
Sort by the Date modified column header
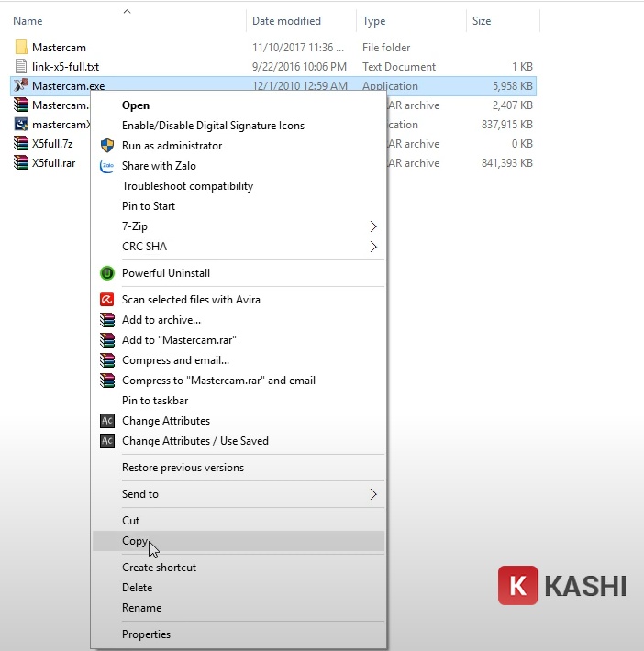287,21
